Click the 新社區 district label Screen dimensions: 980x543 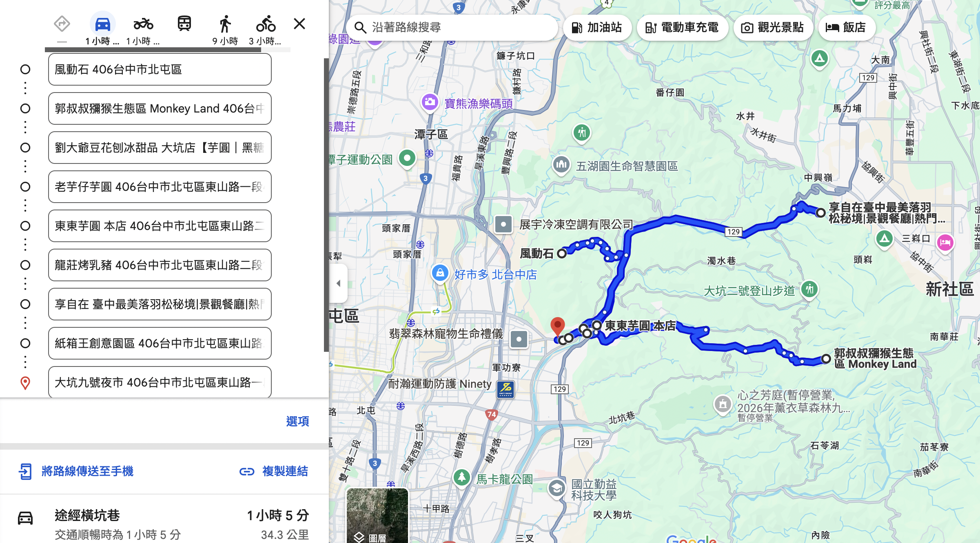(x=950, y=289)
